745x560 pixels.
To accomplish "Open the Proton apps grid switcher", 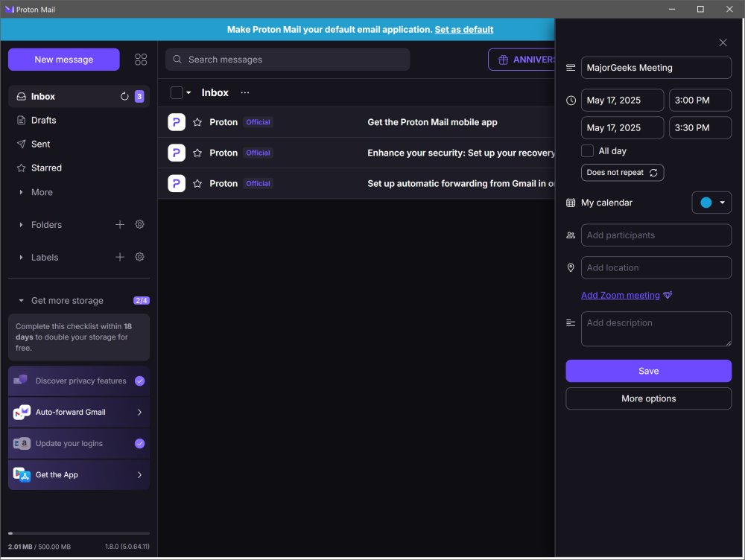I will (x=141, y=60).
